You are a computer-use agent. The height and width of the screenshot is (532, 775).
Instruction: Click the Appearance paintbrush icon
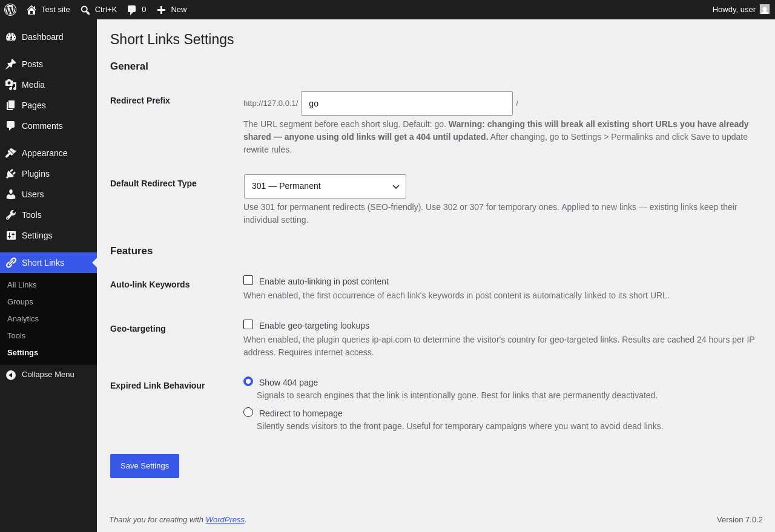click(11, 153)
